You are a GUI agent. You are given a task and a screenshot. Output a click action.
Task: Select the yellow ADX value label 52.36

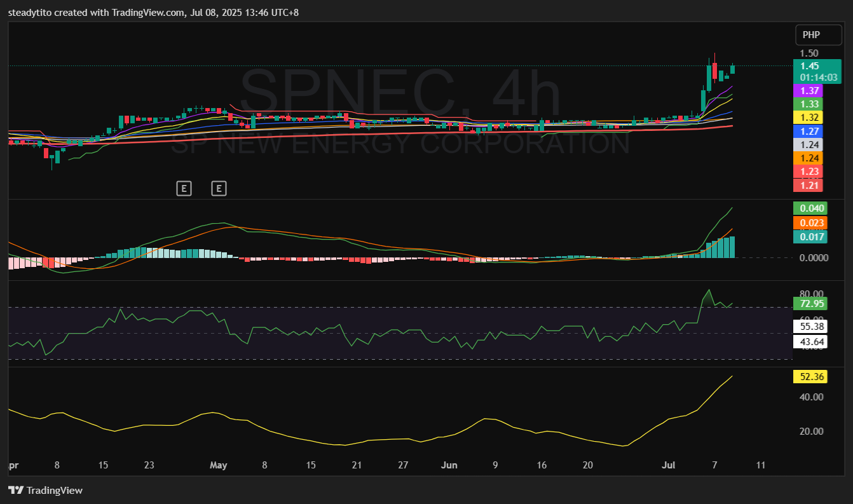pos(810,377)
